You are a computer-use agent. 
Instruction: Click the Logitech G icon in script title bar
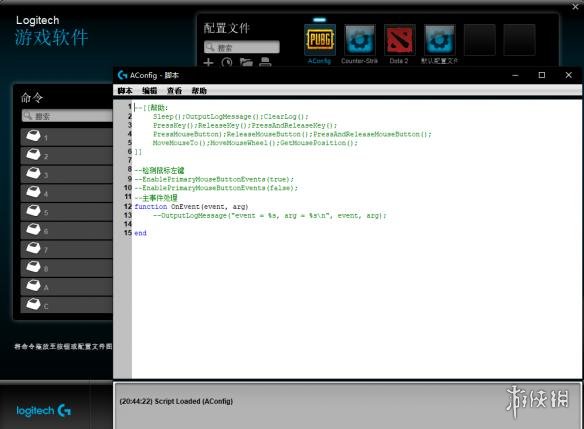pyautogui.click(x=122, y=75)
